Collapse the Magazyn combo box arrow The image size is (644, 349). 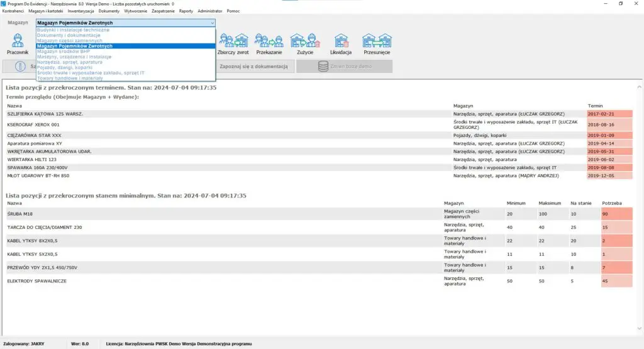213,23
